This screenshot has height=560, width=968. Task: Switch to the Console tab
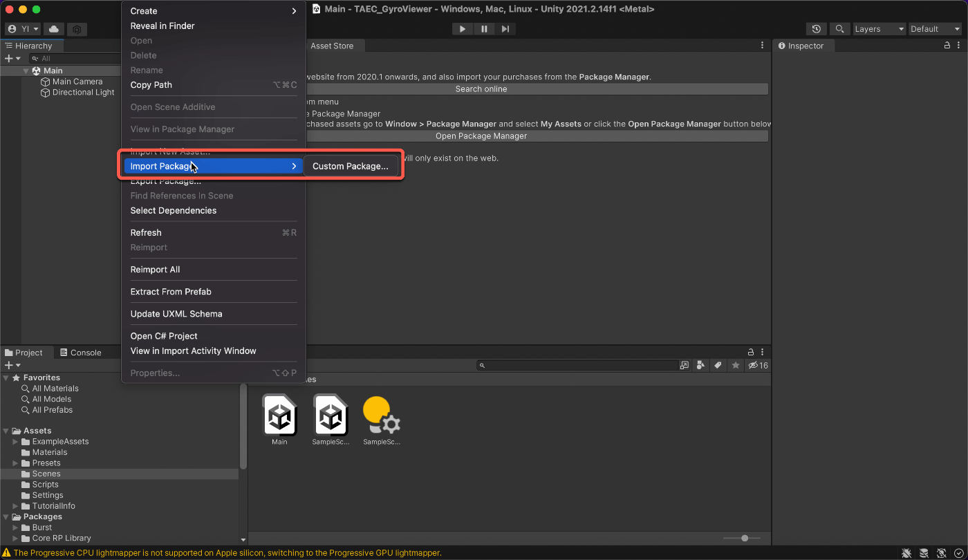(80, 353)
